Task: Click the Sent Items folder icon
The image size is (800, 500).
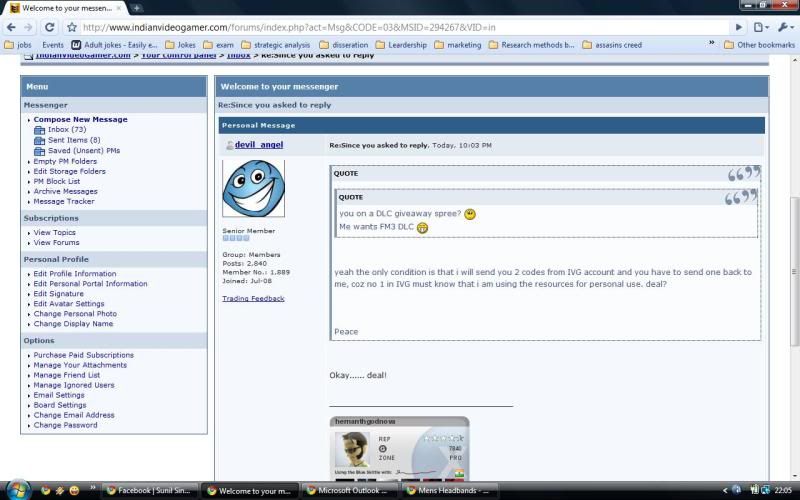Action: point(40,140)
